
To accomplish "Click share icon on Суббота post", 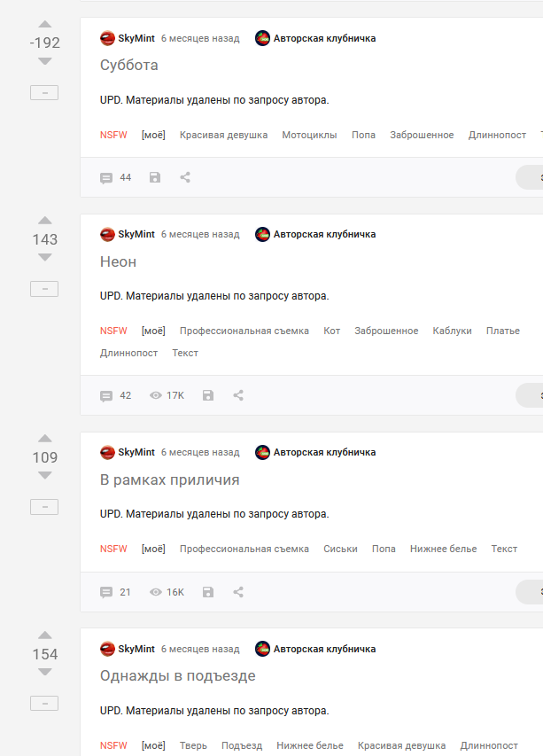I will 185,177.
